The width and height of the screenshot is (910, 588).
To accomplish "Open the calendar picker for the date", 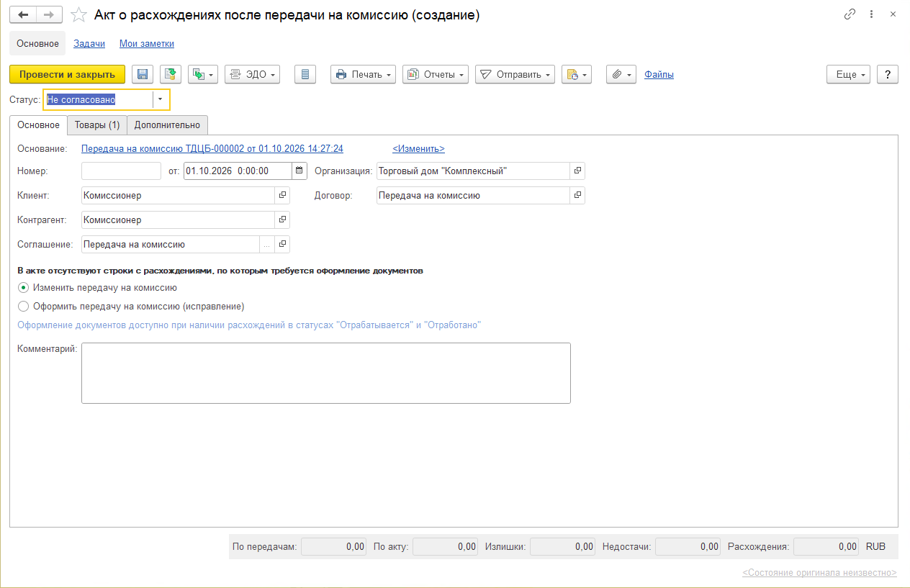I will (x=299, y=171).
